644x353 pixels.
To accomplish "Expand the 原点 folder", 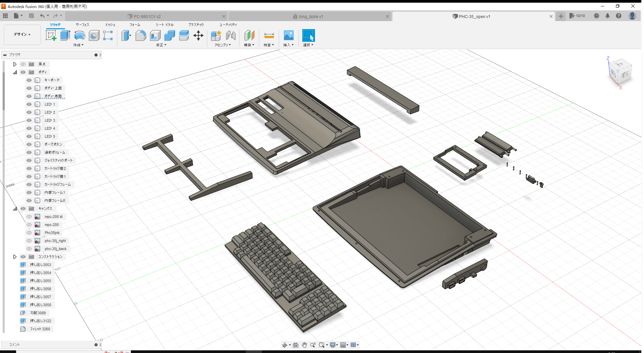I will point(15,64).
